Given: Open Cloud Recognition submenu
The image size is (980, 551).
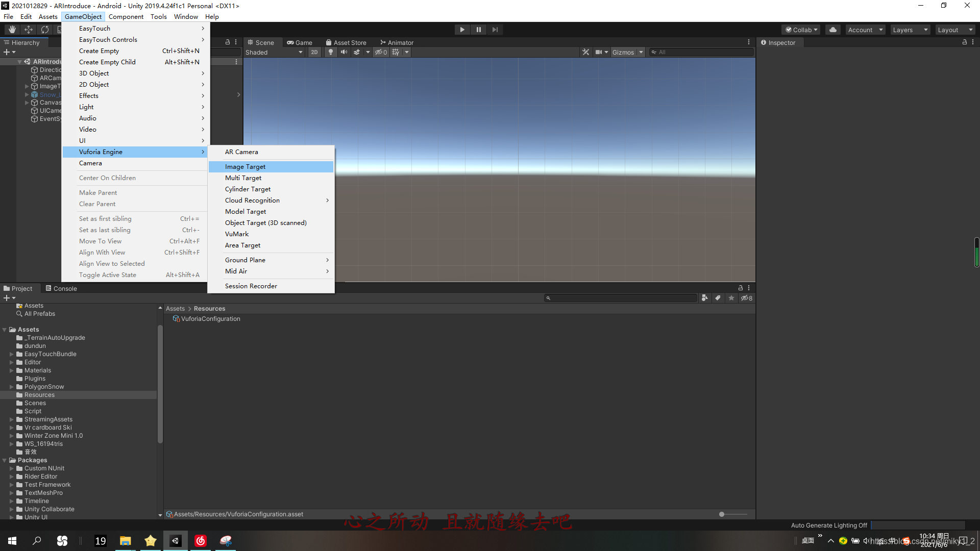Looking at the screenshot, I should (x=271, y=201).
